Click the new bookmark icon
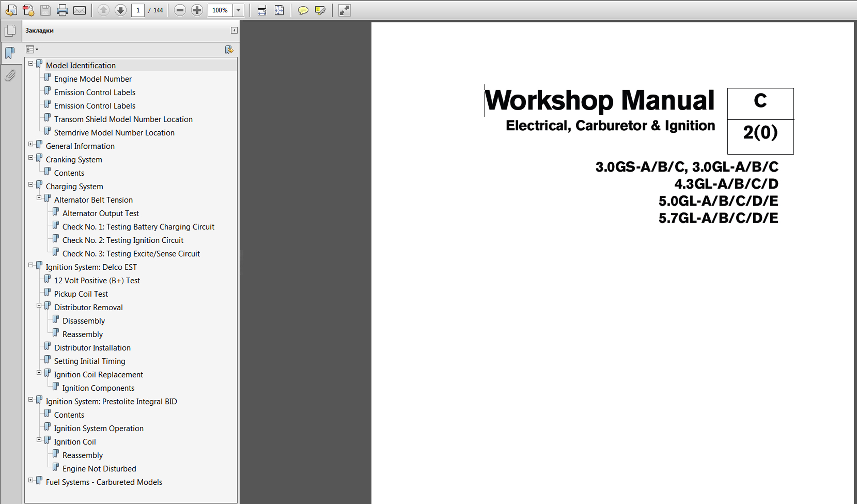Viewport: 857px width, 504px height. 229,50
